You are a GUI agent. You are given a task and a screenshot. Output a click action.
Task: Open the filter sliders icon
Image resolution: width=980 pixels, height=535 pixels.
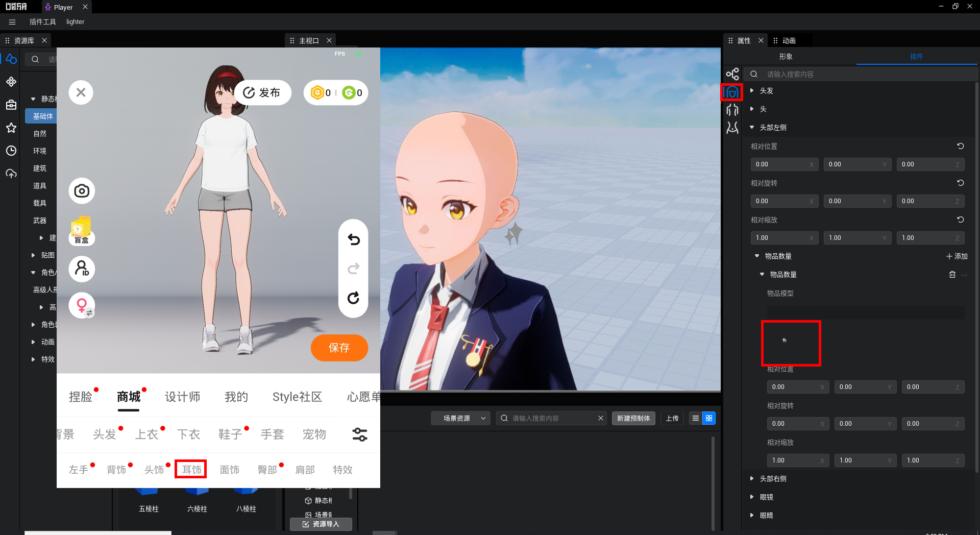pos(360,434)
